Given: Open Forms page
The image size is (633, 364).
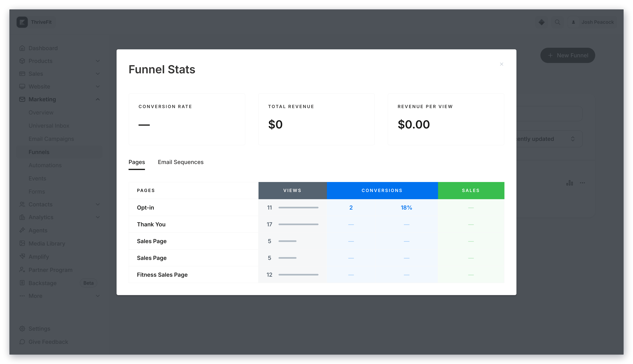Looking at the screenshot, I should (37, 192).
